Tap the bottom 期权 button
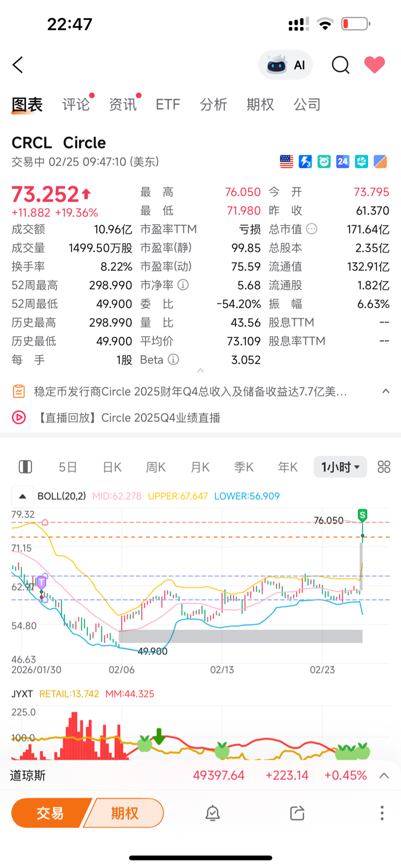This screenshot has height=868, width=401. click(x=124, y=813)
